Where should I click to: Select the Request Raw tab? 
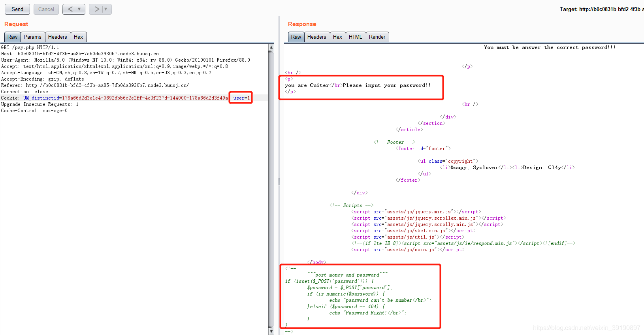[13, 37]
